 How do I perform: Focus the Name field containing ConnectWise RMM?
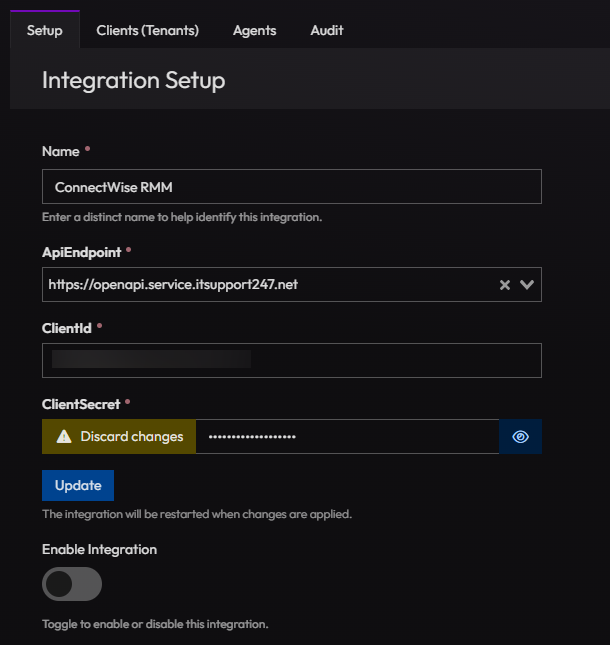[292, 186]
